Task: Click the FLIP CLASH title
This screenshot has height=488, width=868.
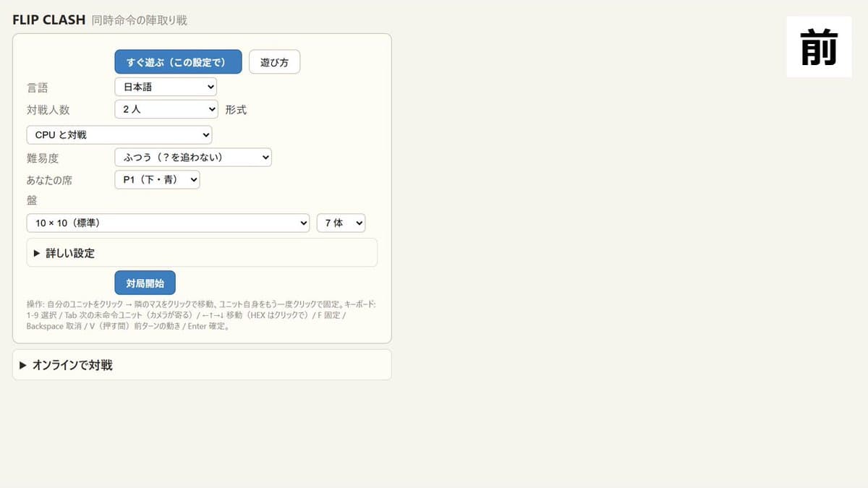Action: [x=49, y=20]
